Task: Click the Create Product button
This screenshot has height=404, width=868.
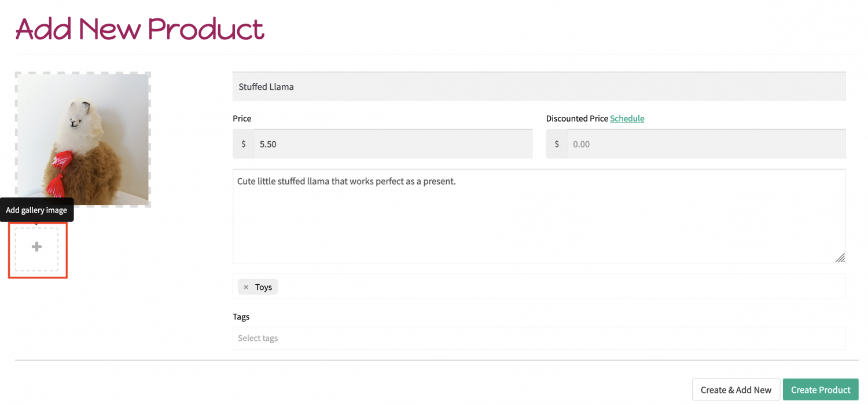Action: point(821,390)
